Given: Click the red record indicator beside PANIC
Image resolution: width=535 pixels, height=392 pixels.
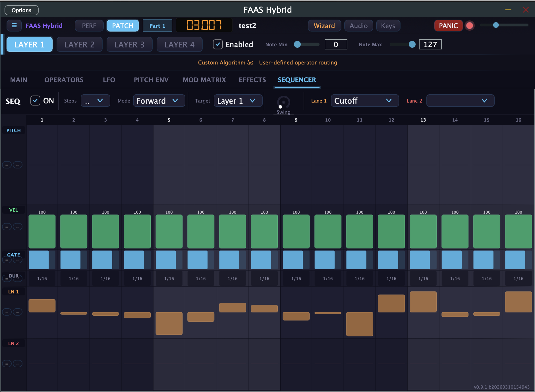Looking at the screenshot, I should 470,25.
